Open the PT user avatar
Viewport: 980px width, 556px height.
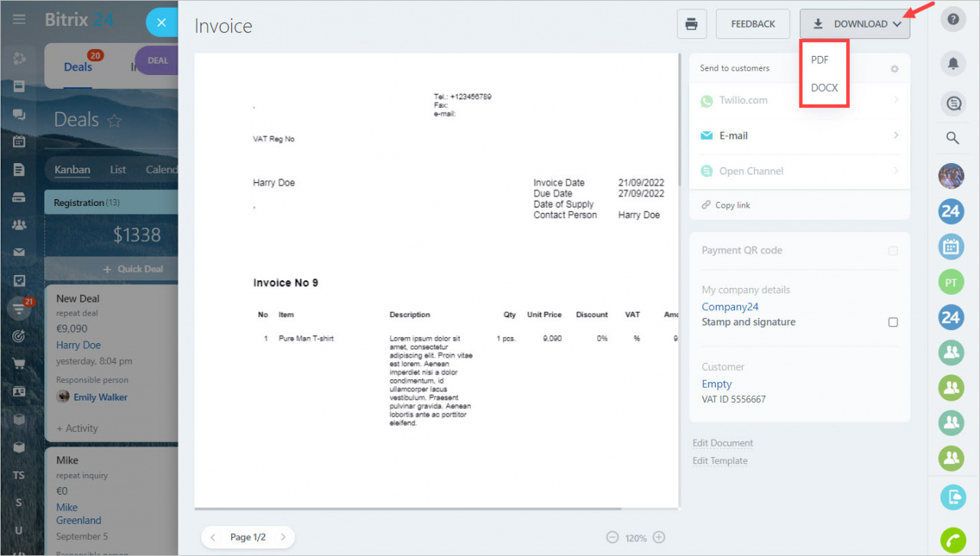951,283
